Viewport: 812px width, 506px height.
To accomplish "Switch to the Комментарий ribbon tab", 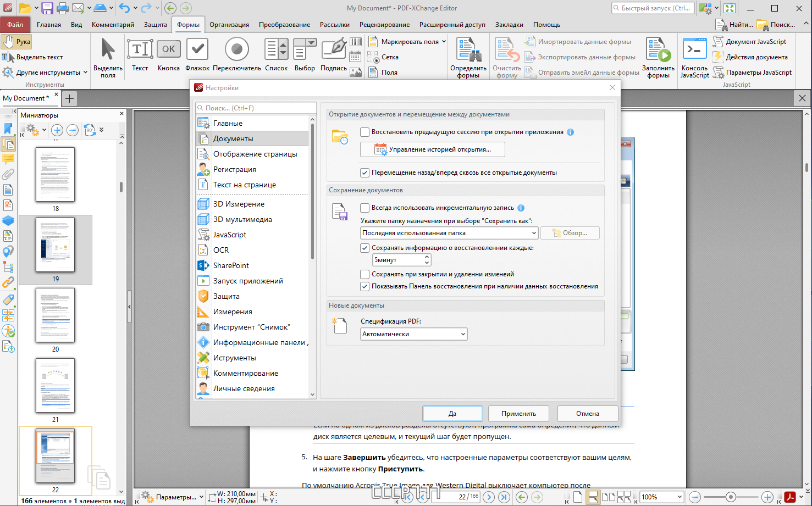I will pos(113,25).
